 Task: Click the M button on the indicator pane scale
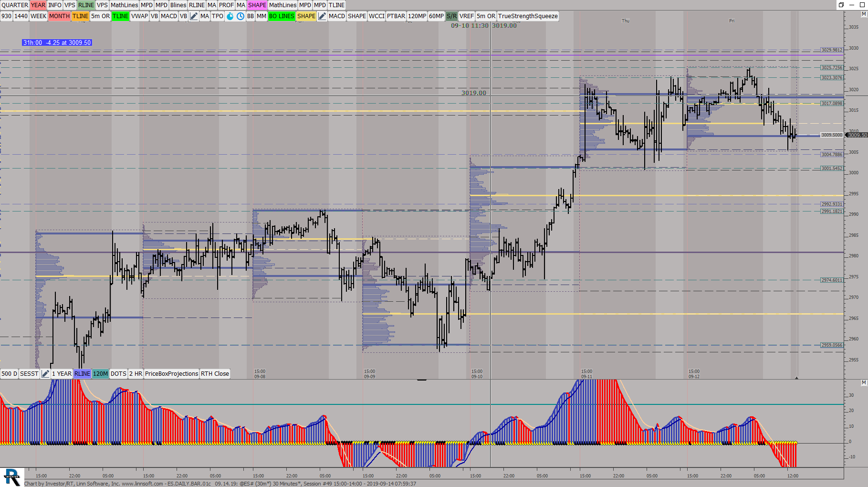(864, 383)
